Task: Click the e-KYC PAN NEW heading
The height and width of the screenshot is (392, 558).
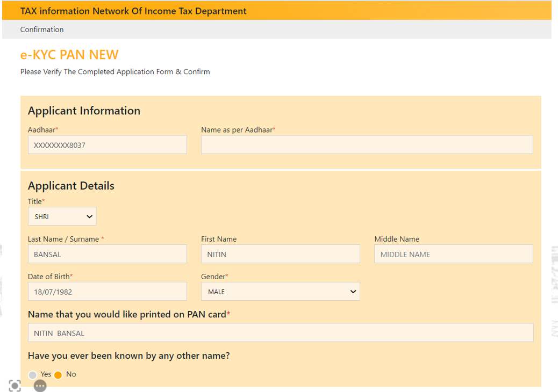Action: tap(69, 55)
